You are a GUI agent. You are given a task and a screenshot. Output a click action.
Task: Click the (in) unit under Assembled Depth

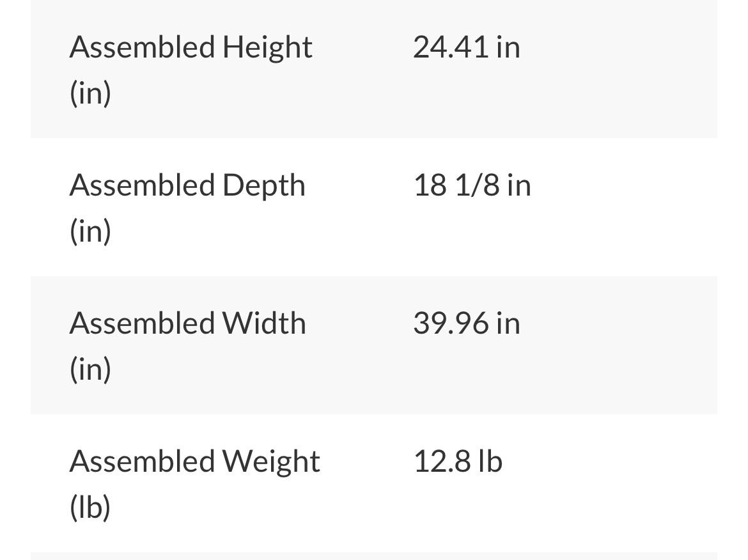coord(90,231)
